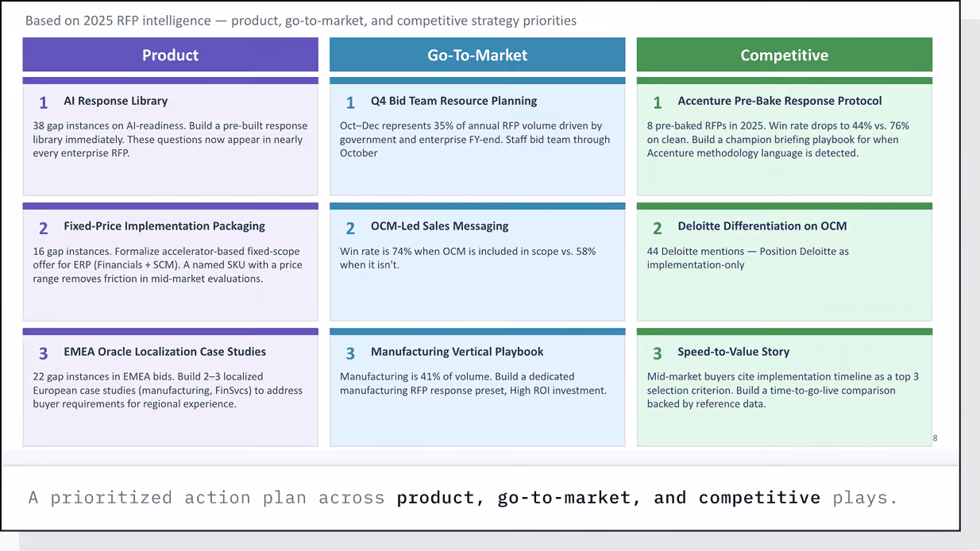Click the '8 pre-baked RFPs in 2025' paragraph
The width and height of the screenshot is (980, 551).
778,139
